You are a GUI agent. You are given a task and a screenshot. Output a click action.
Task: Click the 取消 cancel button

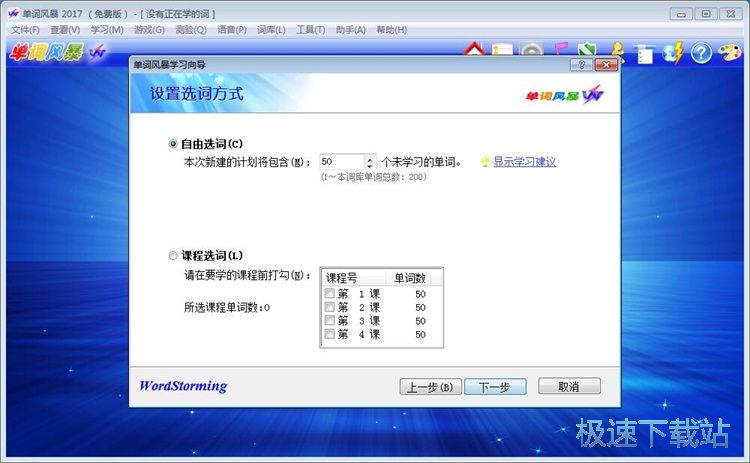click(569, 386)
